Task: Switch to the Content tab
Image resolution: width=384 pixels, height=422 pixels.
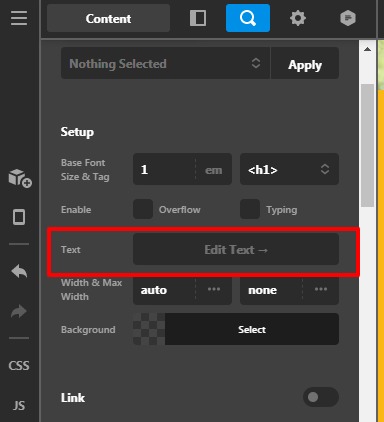Action: click(108, 18)
